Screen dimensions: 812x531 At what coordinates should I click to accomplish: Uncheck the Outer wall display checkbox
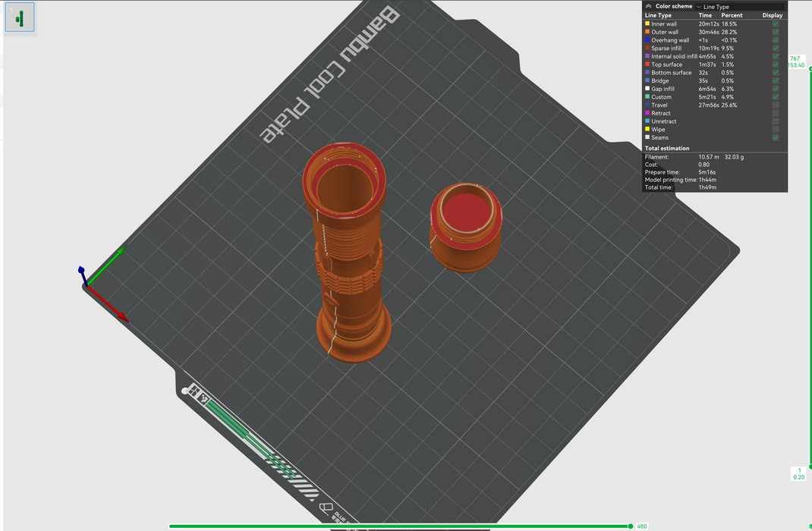pos(775,33)
